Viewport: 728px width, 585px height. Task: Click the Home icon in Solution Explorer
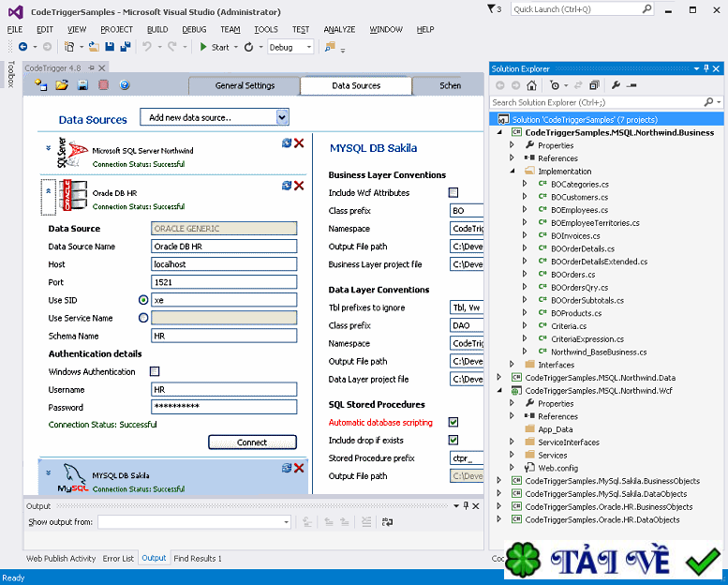532,85
